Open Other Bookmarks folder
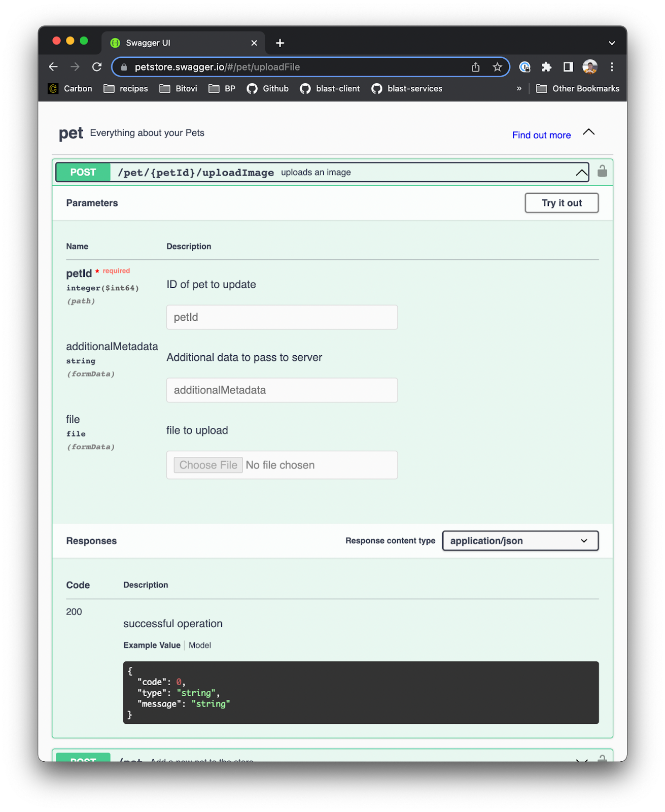The height and width of the screenshot is (812, 665). (x=578, y=89)
